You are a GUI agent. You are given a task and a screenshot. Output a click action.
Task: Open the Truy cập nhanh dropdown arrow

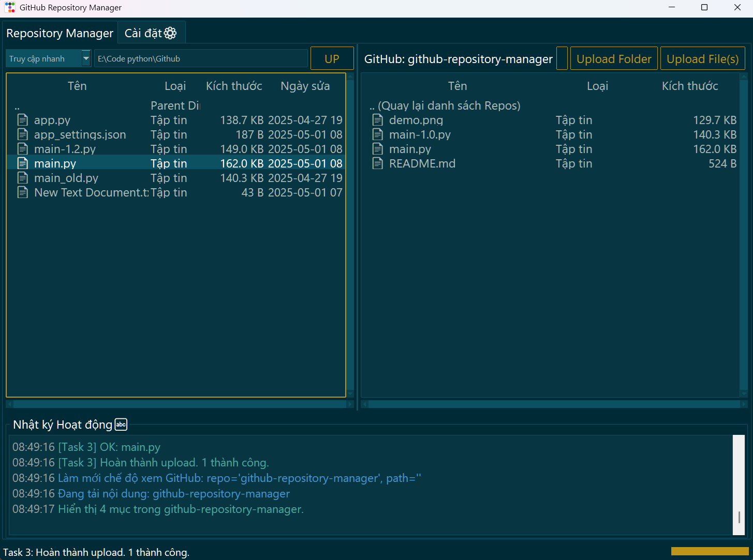click(x=86, y=58)
